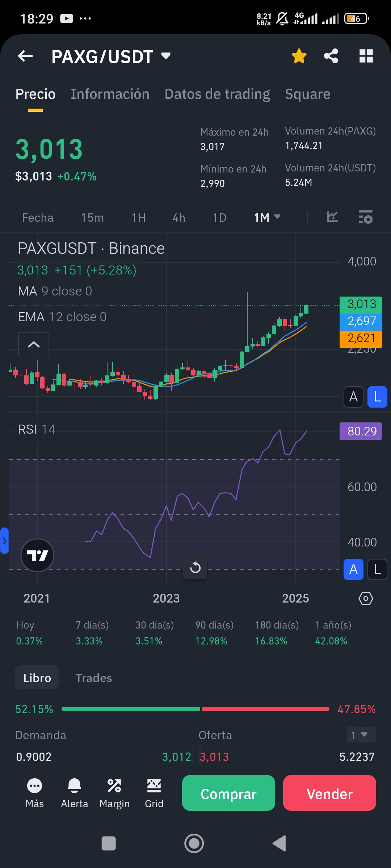
Task: Click the Máximo en 24h 3,017 value
Action: (213, 146)
